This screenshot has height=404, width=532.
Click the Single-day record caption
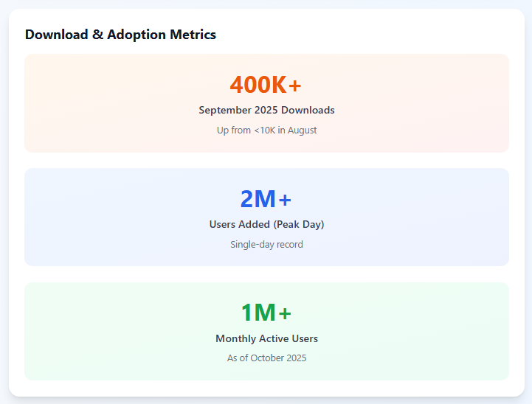tap(266, 244)
